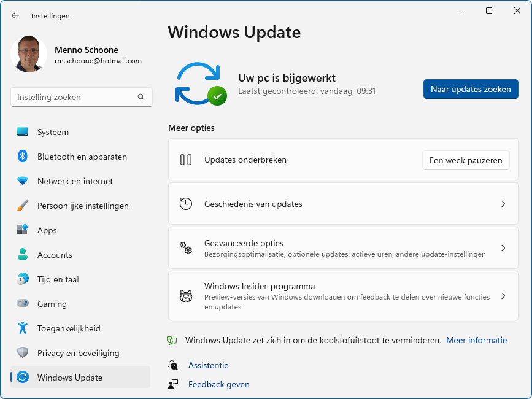Click the Systeem monitor icon

pyautogui.click(x=23, y=131)
